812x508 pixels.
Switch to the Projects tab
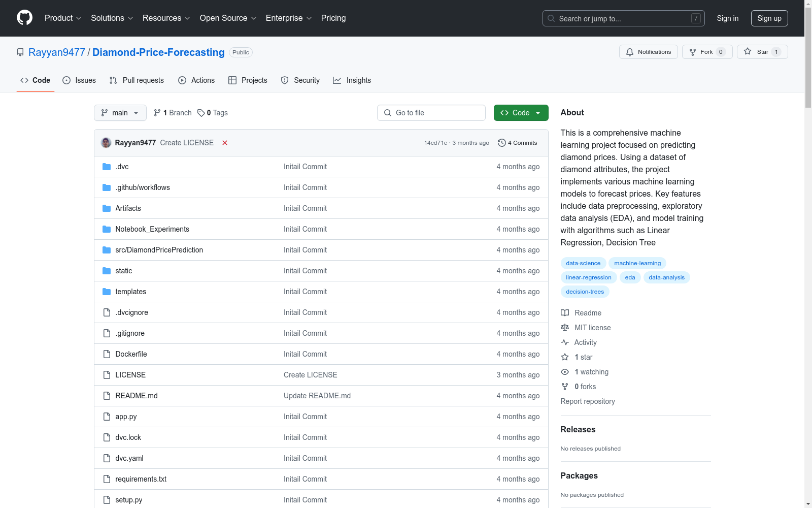point(248,80)
